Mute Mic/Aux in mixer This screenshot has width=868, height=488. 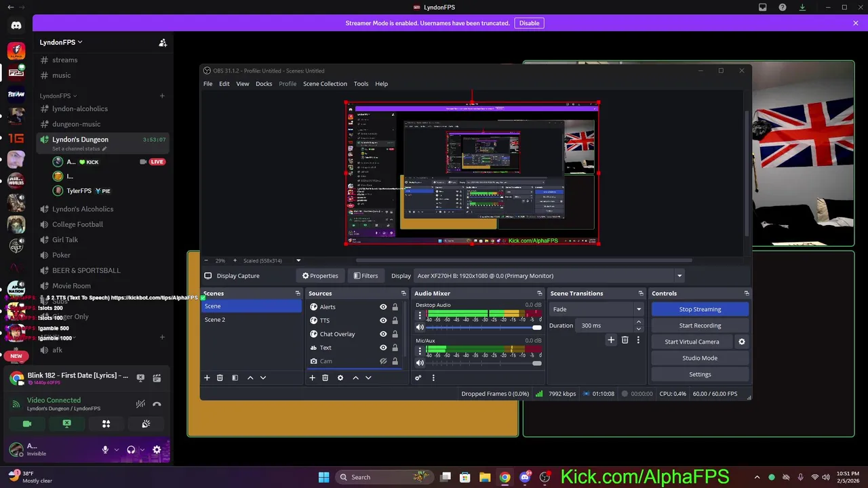pyautogui.click(x=420, y=363)
